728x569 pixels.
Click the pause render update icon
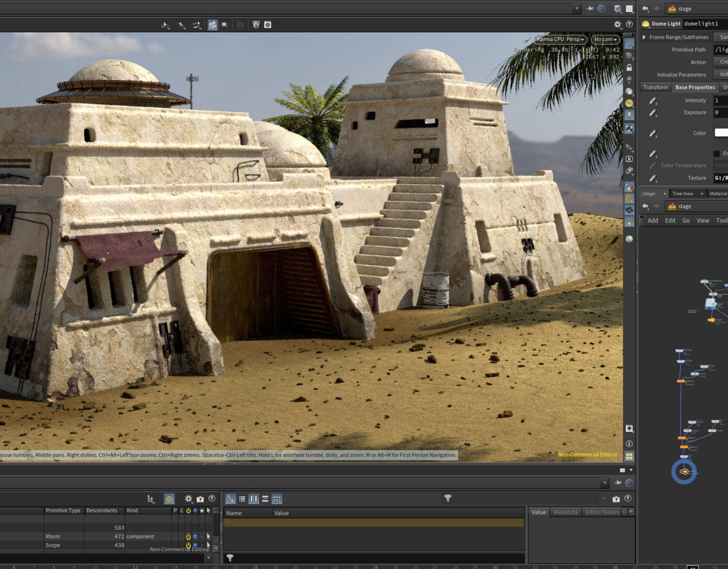click(629, 159)
